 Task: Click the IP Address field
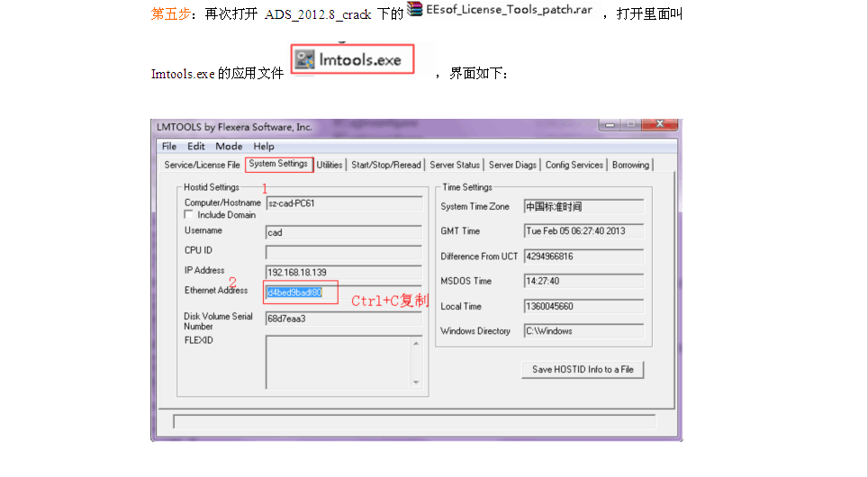point(344,273)
